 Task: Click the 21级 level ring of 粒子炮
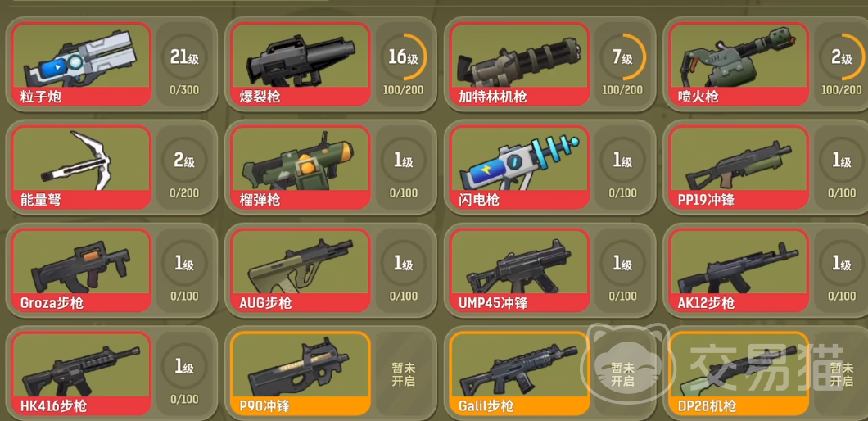[184, 57]
